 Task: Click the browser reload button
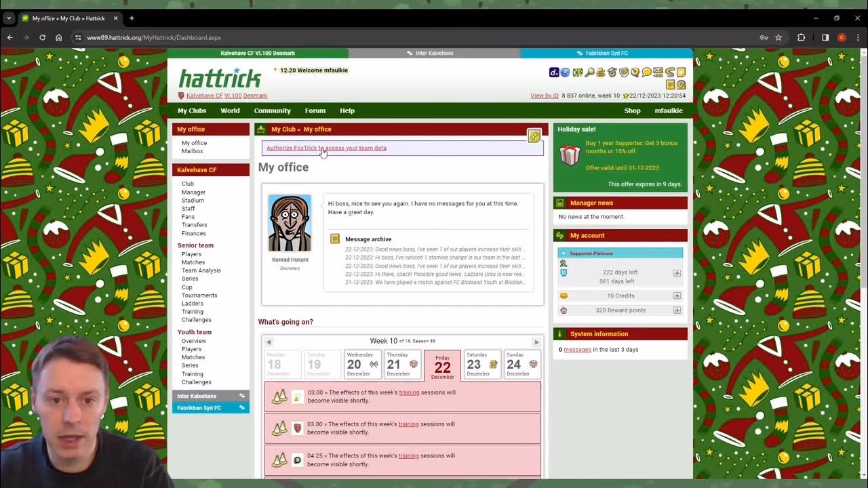click(x=42, y=37)
